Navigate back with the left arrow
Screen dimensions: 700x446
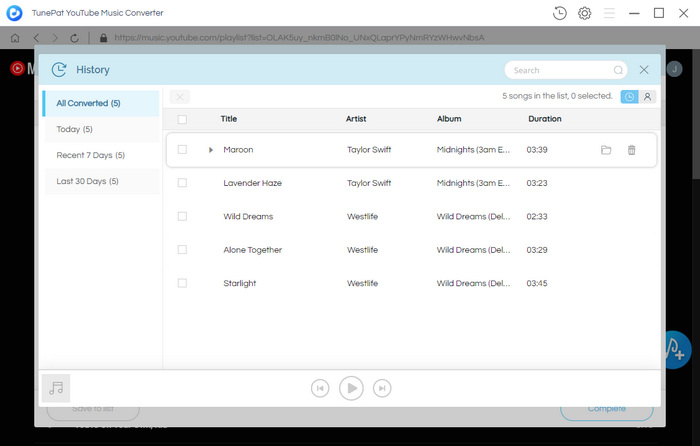37,38
